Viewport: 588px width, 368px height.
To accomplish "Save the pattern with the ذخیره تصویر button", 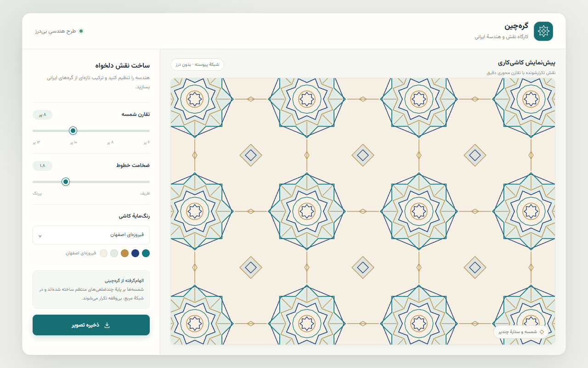I will 91,325.
